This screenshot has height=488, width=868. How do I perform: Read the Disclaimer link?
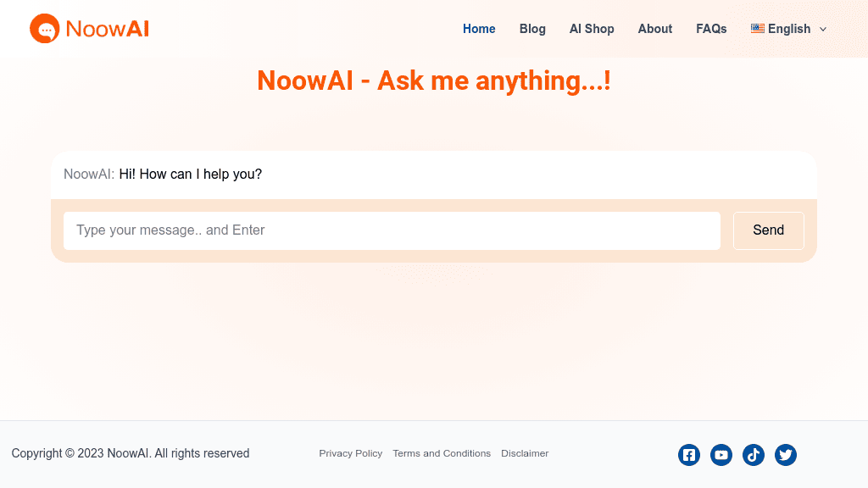tap(525, 453)
